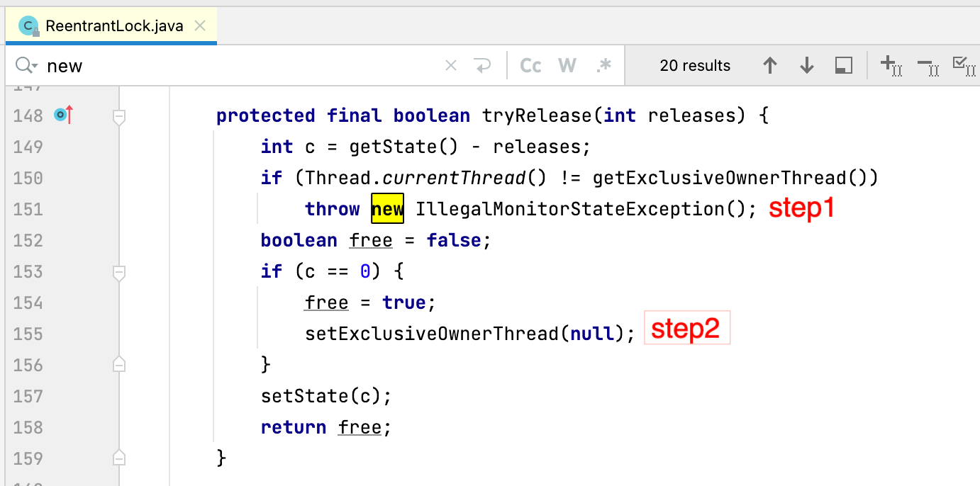The width and height of the screenshot is (980, 486).
Task: Open search results in Find window
Action: (x=843, y=66)
